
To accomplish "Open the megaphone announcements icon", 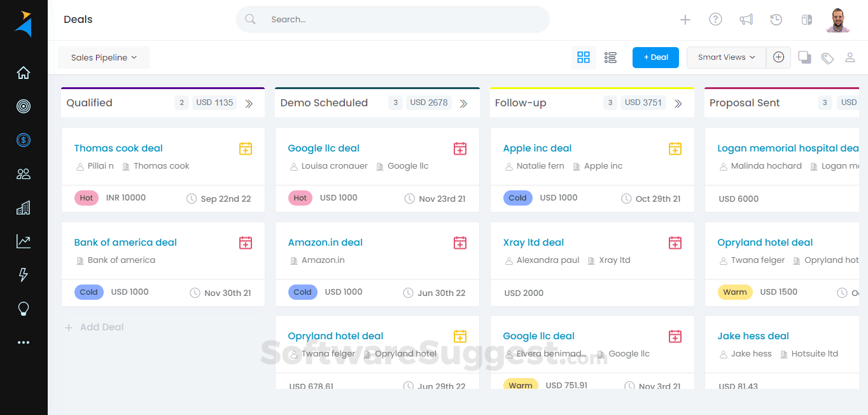I will (746, 20).
